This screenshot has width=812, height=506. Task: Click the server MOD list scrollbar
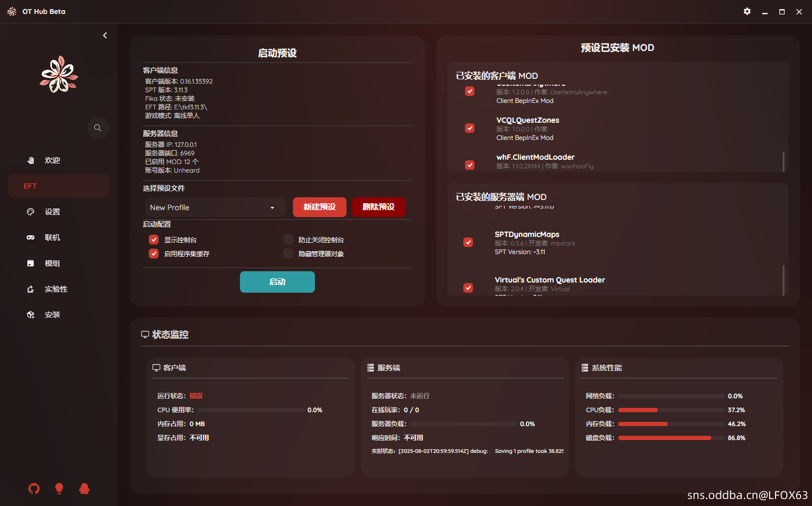pyautogui.click(x=784, y=280)
